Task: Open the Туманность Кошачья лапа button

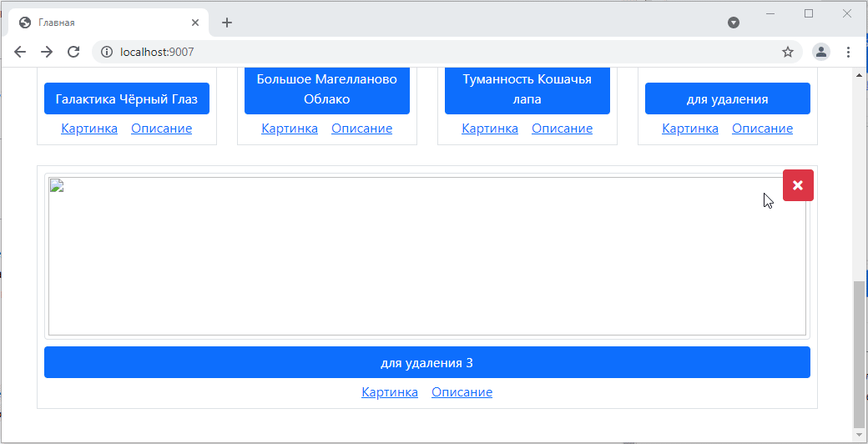Action: coord(527,89)
